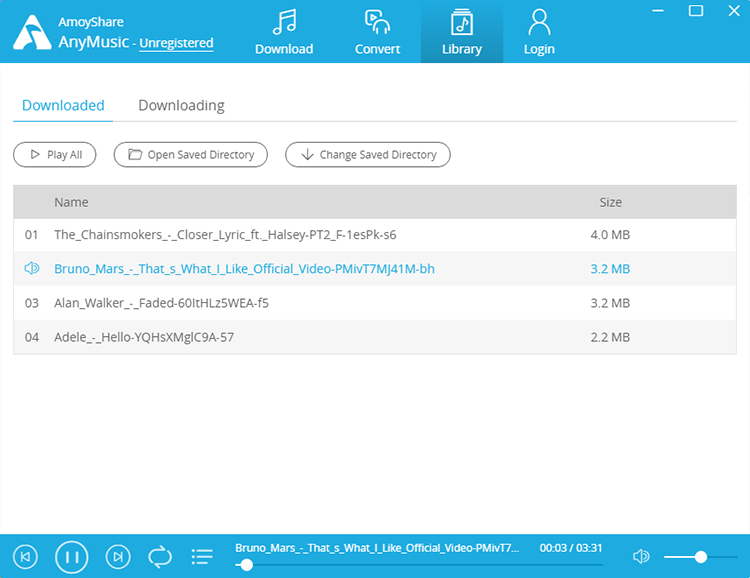The height and width of the screenshot is (578, 750).
Task: Click the AmoyShare logo
Action: point(32,33)
